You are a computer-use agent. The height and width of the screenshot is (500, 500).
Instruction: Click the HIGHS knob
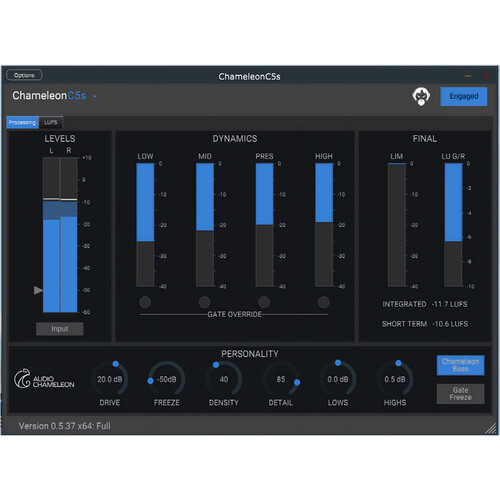click(x=395, y=379)
